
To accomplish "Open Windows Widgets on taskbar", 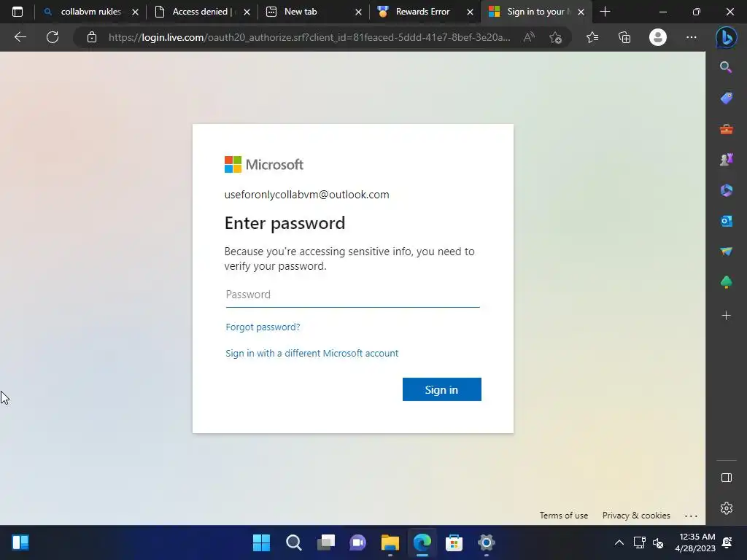I will (20, 542).
